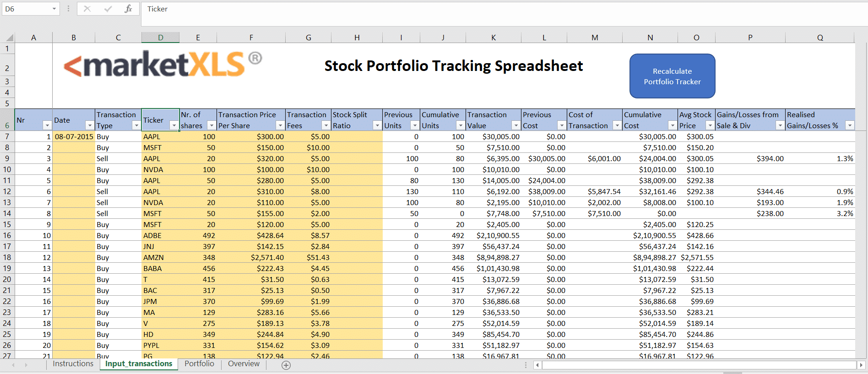Click the horizontal scrollbar right arrow
868x374 pixels.
[x=861, y=365]
